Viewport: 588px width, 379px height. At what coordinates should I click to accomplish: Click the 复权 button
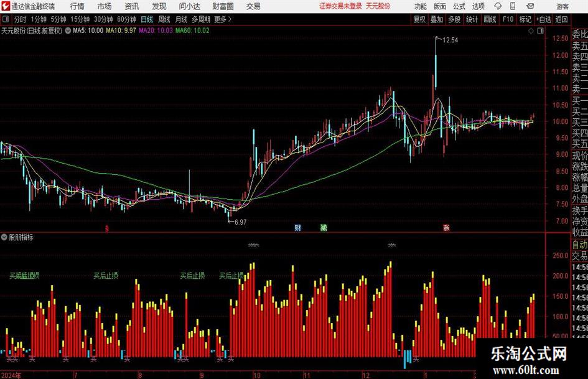pyautogui.click(x=419, y=19)
